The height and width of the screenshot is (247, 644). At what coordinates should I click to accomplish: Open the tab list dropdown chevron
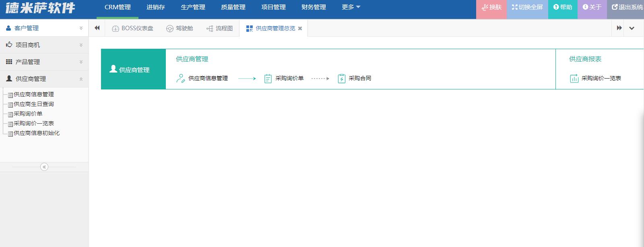[x=632, y=28]
